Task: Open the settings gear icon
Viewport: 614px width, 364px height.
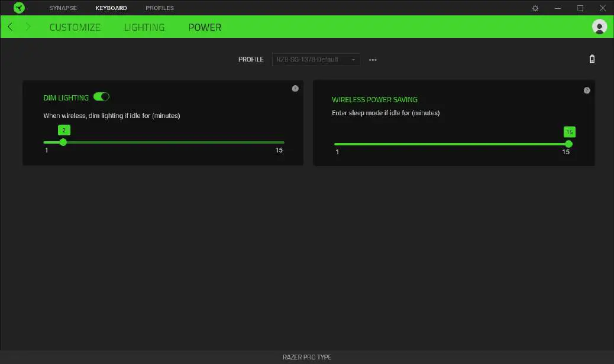Action: [x=535, y=8]
